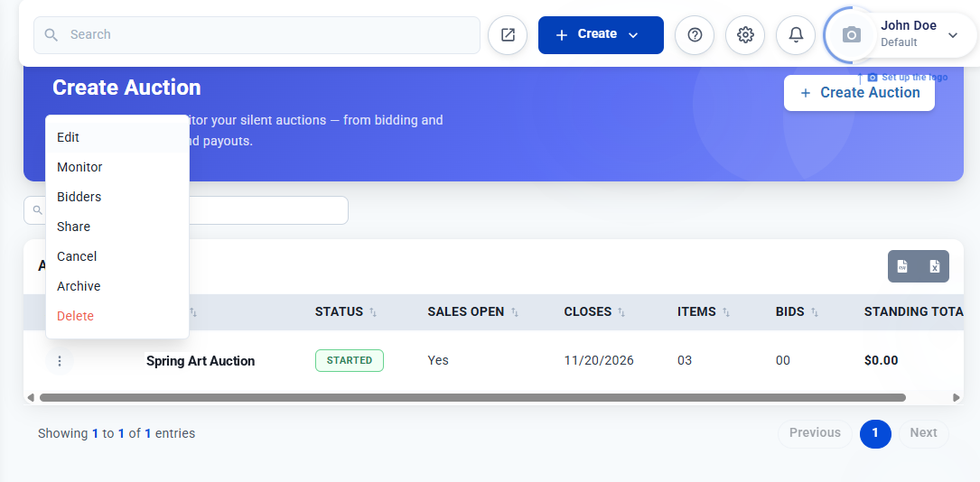This screenshot has width=980, height=482.
Task: Click the horizontal table scrollbar thumb
Action: pyautogui.click(x=472, y=398)
